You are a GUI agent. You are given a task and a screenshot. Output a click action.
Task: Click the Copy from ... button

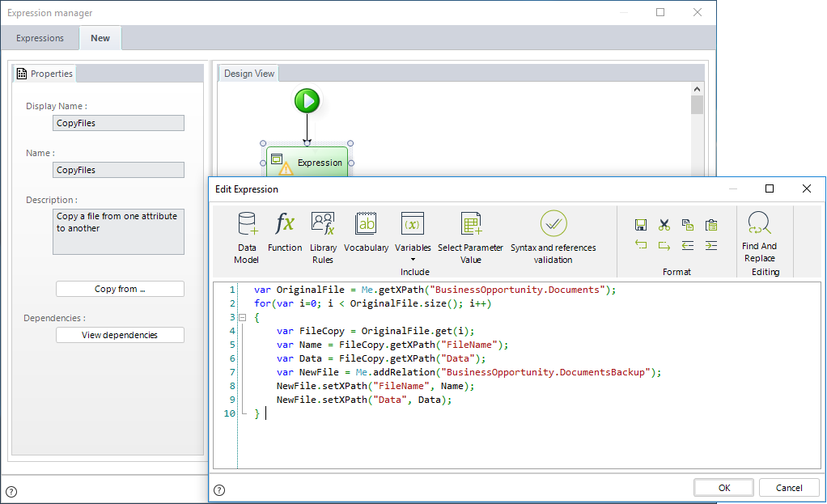(120, 289)
